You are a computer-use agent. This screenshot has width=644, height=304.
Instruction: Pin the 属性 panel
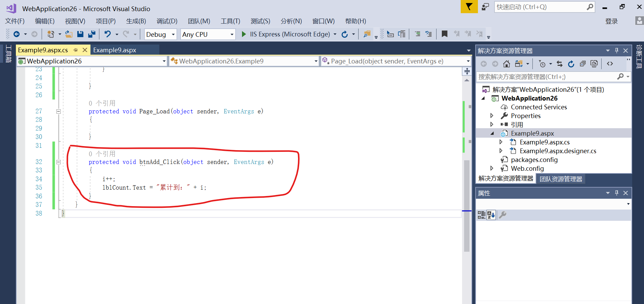click(x=616, y=193)
